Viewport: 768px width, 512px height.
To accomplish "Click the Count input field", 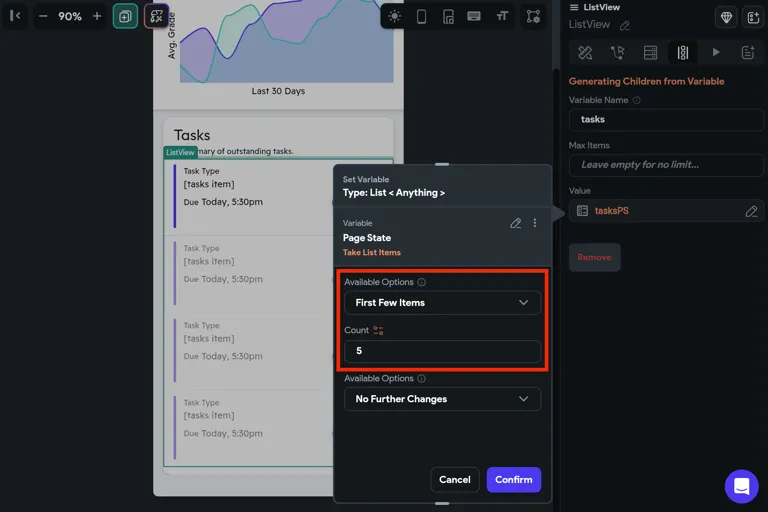I will coord(442,351).
